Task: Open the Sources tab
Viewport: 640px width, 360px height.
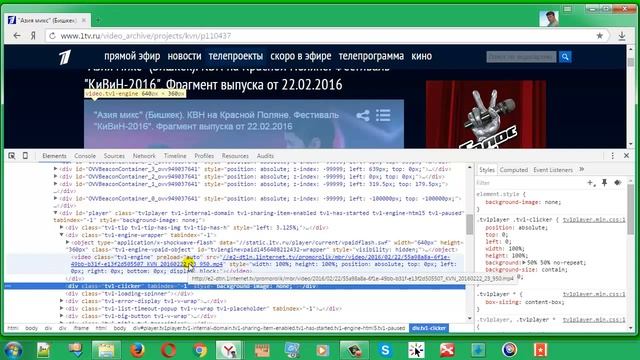Action: point(114,156)
